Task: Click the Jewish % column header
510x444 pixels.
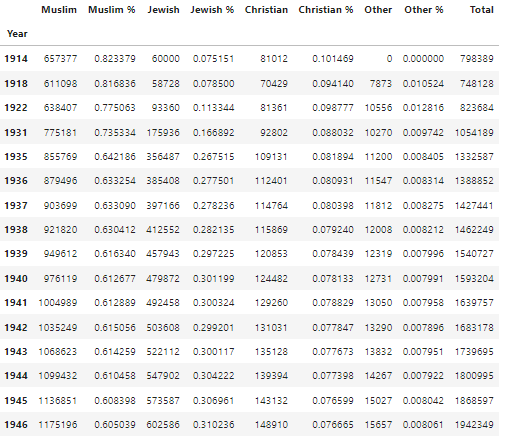Action: pos(212,10)
